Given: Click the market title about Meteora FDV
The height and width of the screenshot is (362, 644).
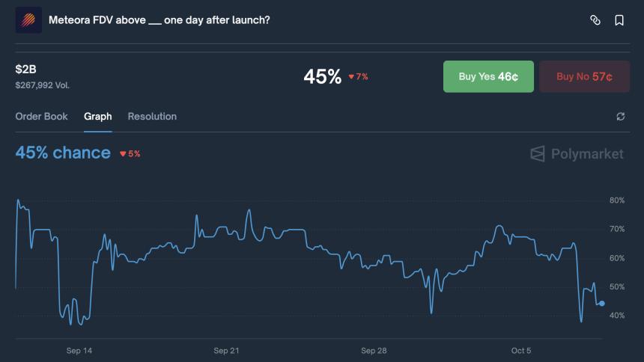Looking at the screenshot, I should (x=159, y=20).
